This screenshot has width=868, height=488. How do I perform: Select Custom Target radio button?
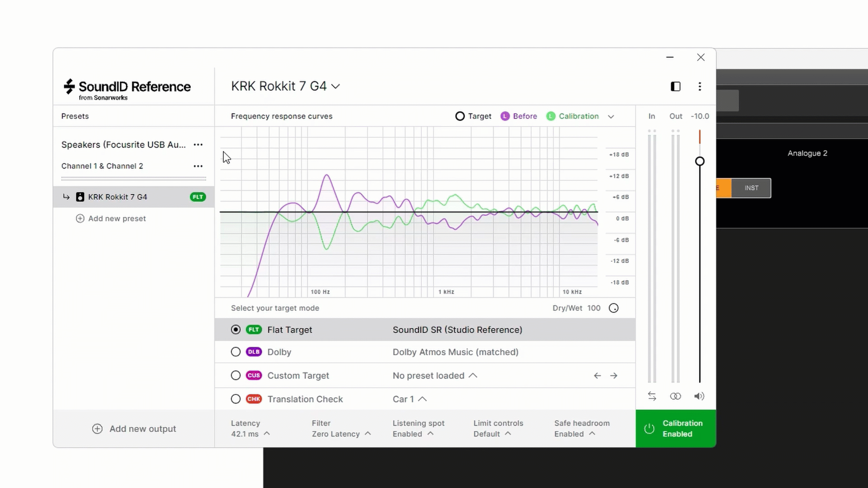tap(236, 375)
